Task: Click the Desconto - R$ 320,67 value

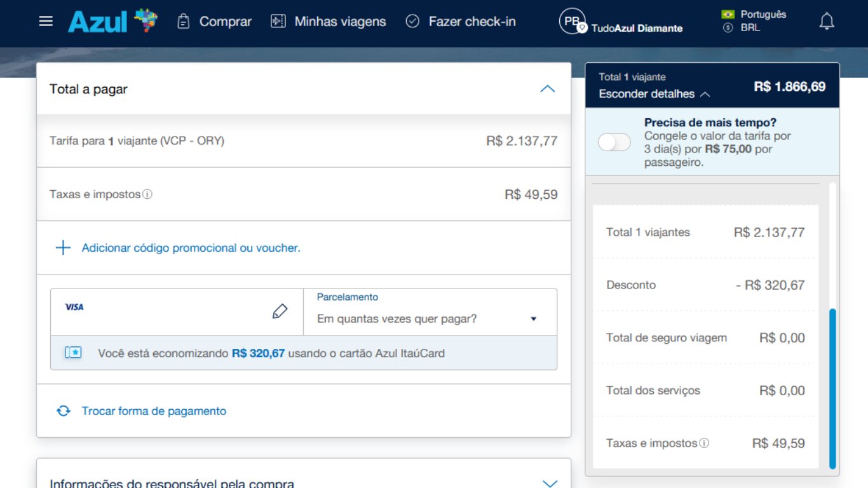Action: 770,285
